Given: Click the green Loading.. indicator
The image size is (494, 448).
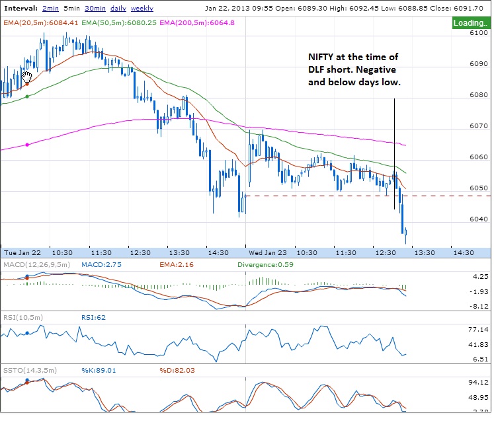Looking at the screenshot, I should [471, 23].
